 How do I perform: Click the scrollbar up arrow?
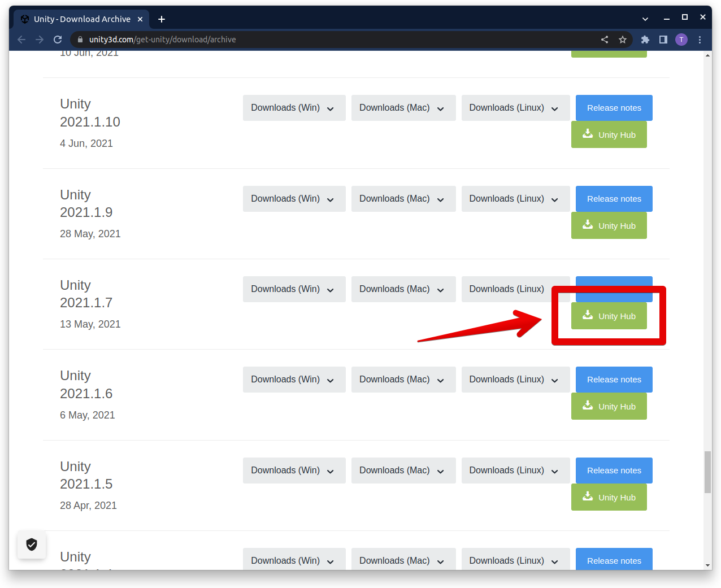[x=707, y=55]
